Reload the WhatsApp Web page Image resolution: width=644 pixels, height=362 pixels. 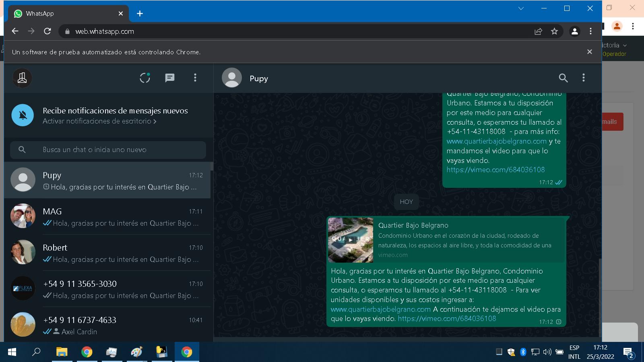[47, 31]
